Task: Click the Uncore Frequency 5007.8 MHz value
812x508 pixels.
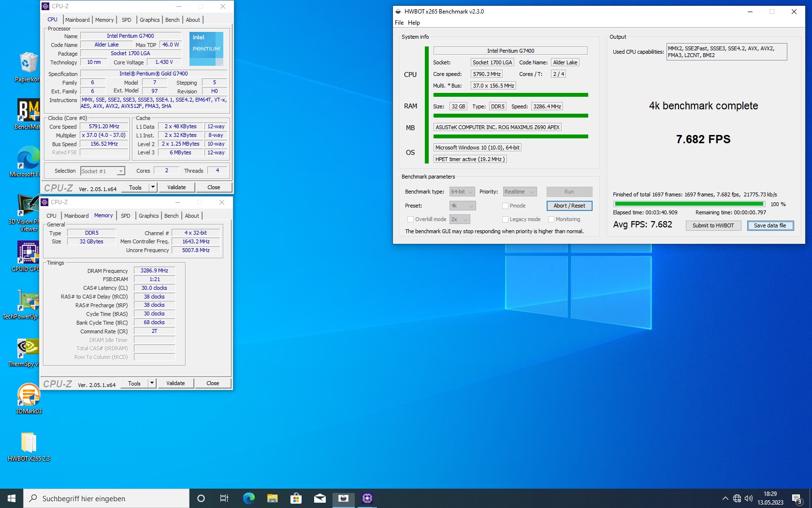Action: tap(196, 251)
